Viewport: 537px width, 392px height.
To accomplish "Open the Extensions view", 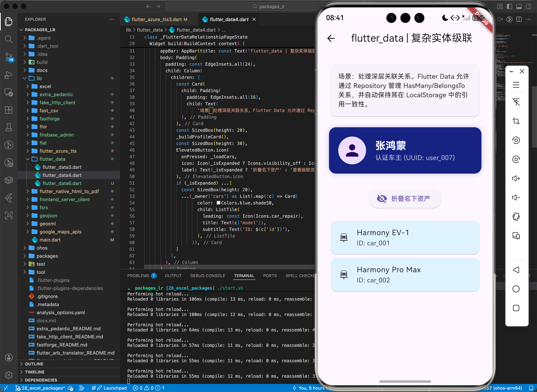I will (9, 110).
